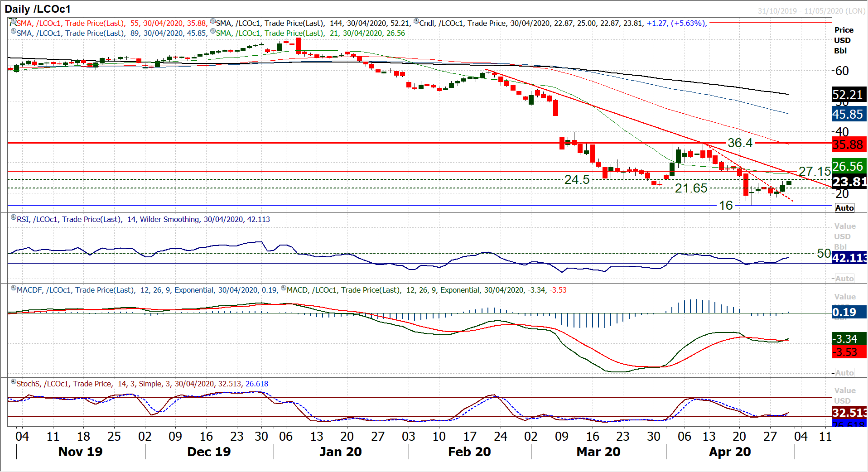The image size is (868, 472).
Task: Click the 50 label on RSI panel
Action: [824, 254]
